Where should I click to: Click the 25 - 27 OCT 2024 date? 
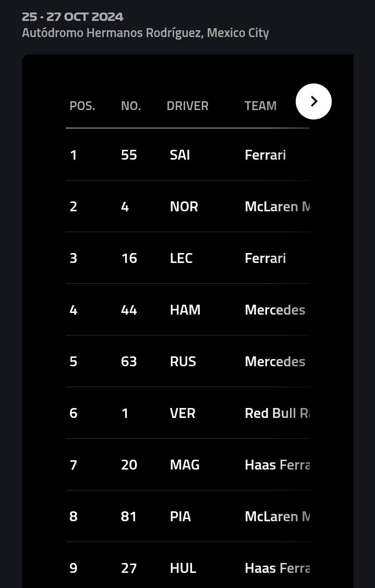click(x=72, y=17)
